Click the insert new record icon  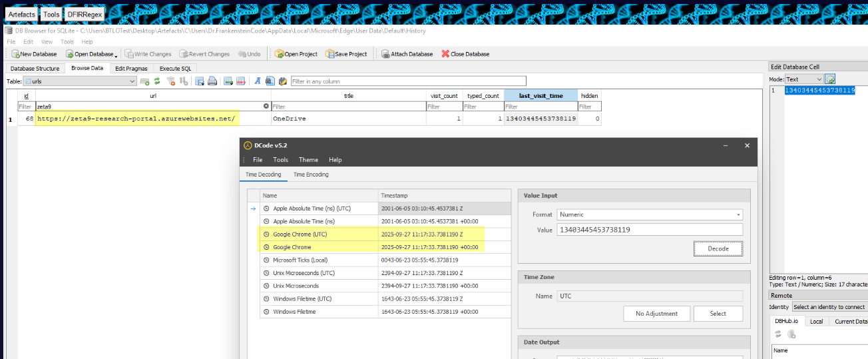(228, 81)
